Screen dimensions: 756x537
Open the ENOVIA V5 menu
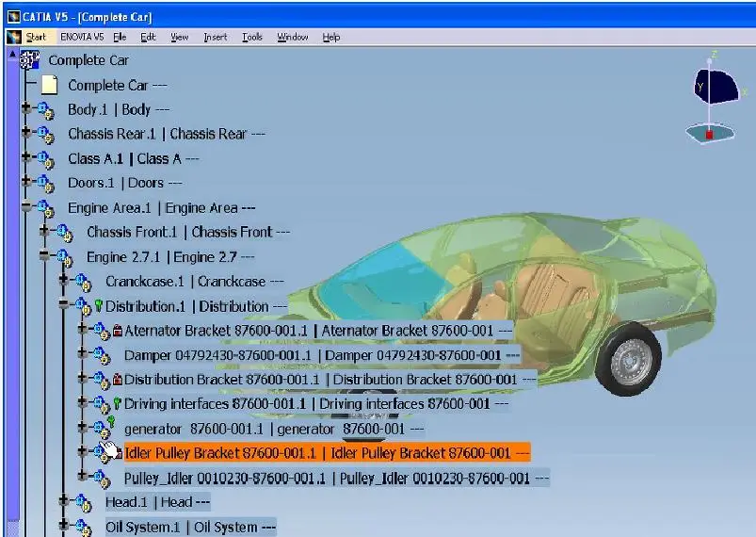pos(82,37)
